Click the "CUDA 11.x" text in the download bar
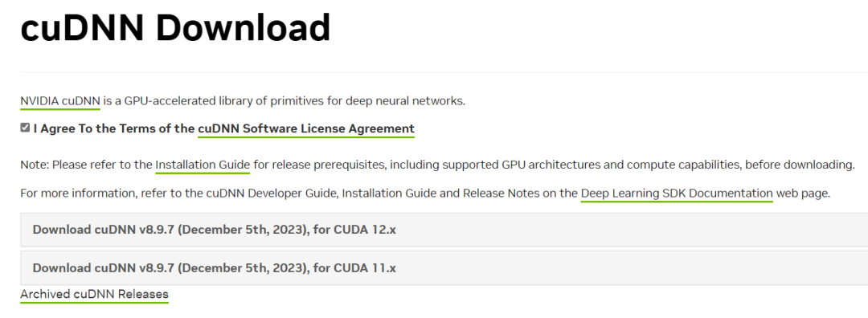This screenshot has height=318, width=868. pyautogui.click(x=365, y=268)
